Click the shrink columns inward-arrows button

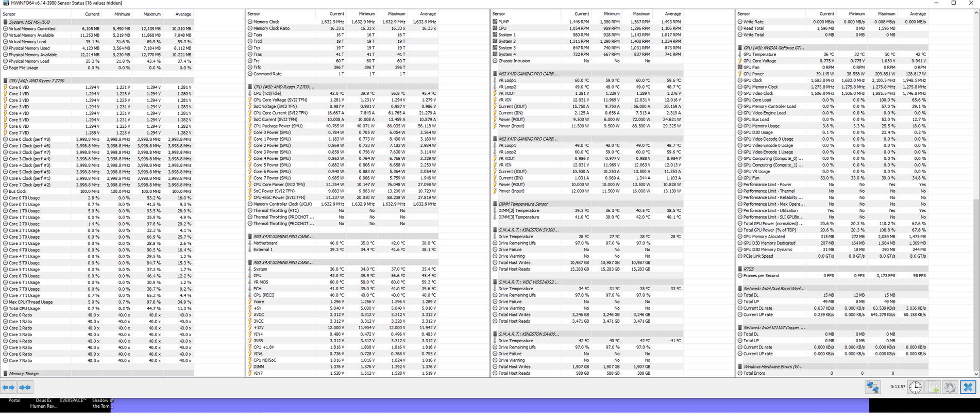point(25,387)
